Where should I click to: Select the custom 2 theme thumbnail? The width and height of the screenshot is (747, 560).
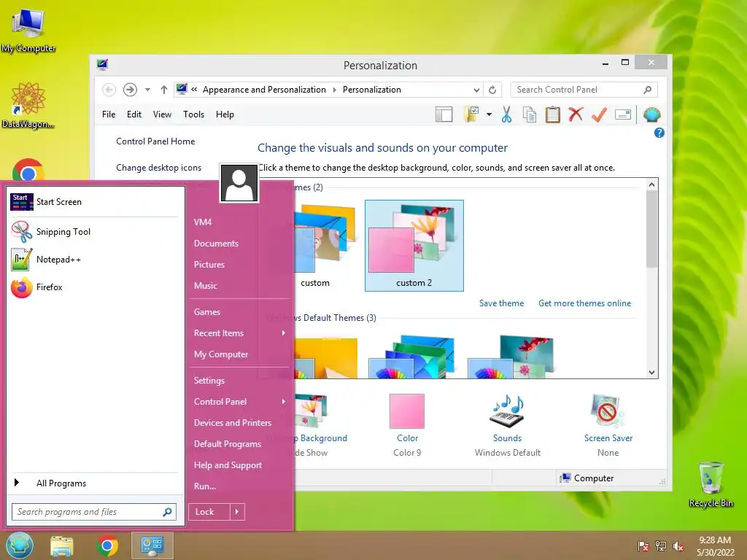(x=414, y=245)
